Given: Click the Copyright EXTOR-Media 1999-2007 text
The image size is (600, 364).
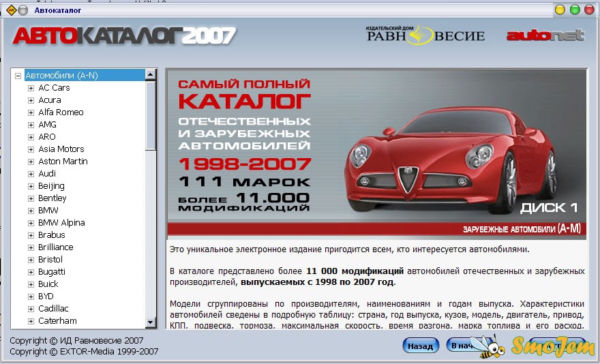Looking at the screenshot, I should (84, 351).
